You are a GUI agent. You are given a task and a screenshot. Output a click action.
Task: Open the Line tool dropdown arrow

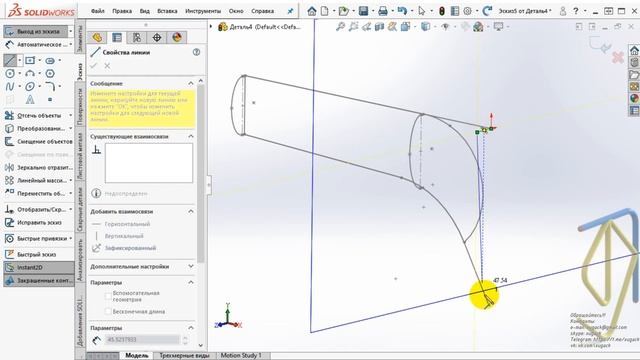point(20,60)
